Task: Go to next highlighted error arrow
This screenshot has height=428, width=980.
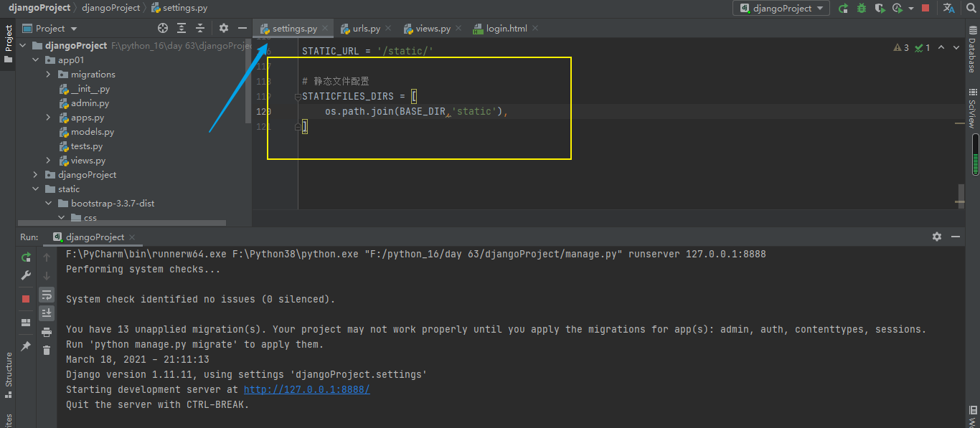Action: pos(956,47)
